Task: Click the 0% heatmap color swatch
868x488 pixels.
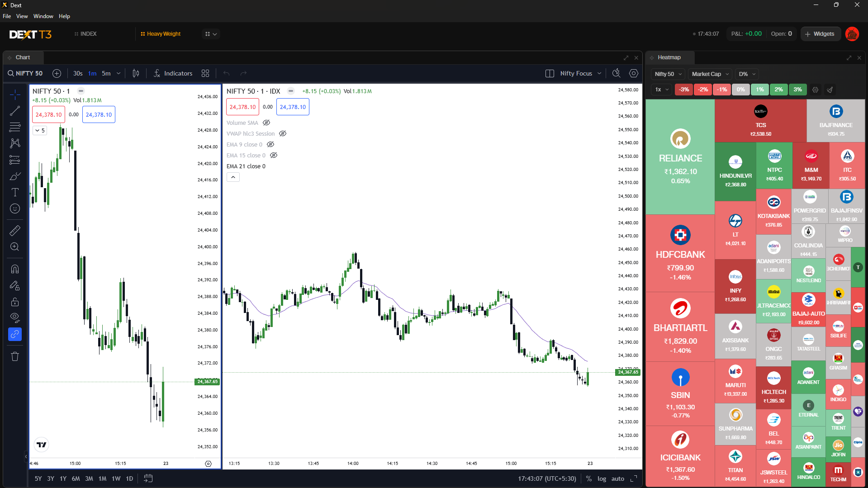Action: [x=741, y=90]
